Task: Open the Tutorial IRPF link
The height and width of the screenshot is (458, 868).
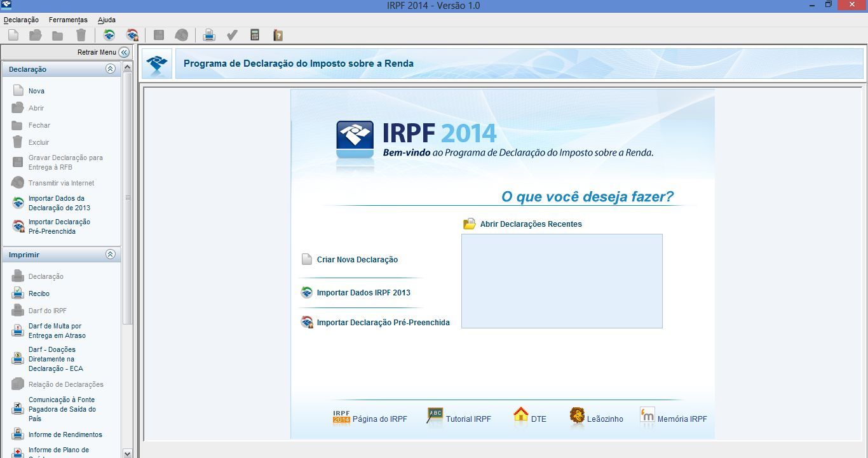Action: (x=459, y=417)
